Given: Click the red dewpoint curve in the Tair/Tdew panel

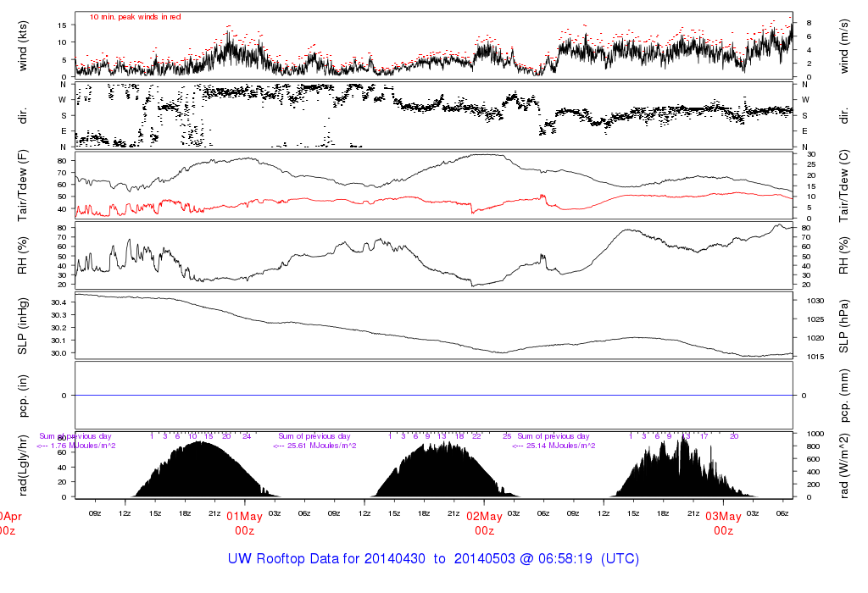Looking at the screenshot, I should click(x=433, y=200).
